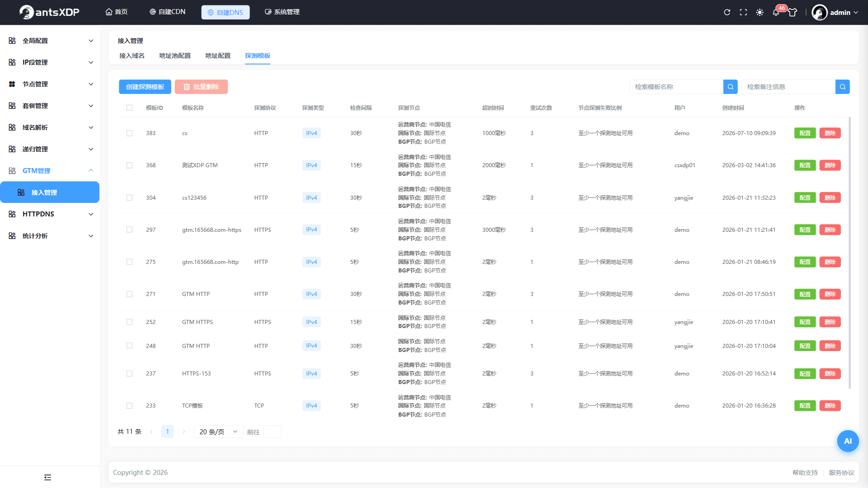Collapse the GTM管理 sidebar section
868x488 pixels.
click(x=50, y=171)
